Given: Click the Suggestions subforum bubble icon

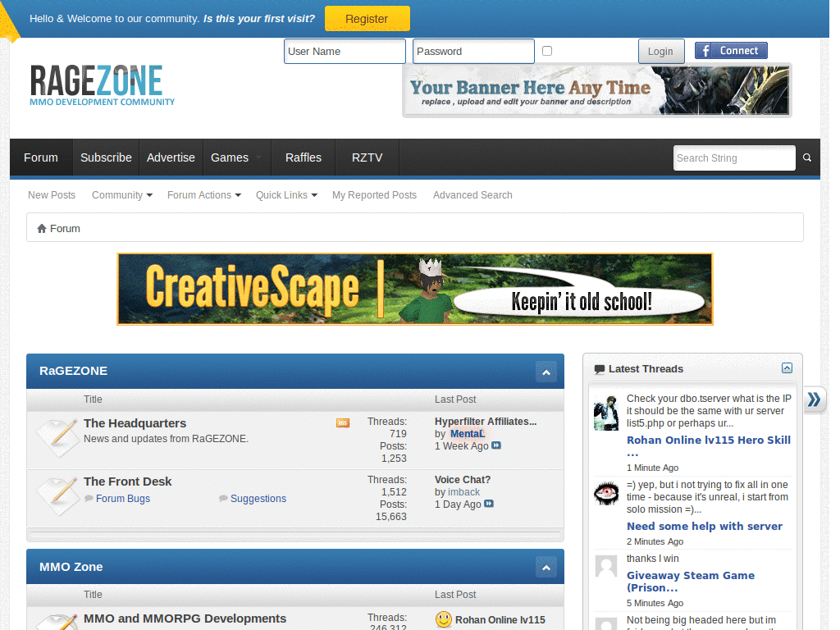Looking at the screenshot, I should click(x=223, y=499).
